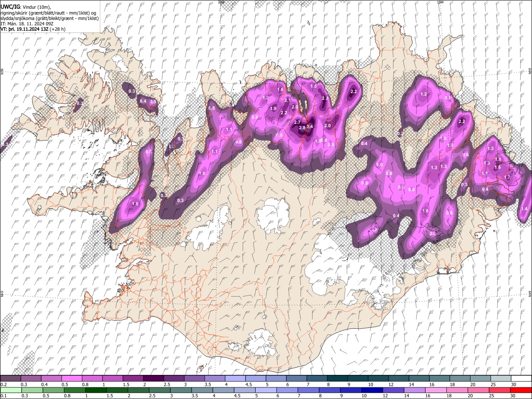The height and width of the screenshot is (399, 532).
Task: Select the bright red swatch after 30 in lower legend
Action: (x=521, y=390)
